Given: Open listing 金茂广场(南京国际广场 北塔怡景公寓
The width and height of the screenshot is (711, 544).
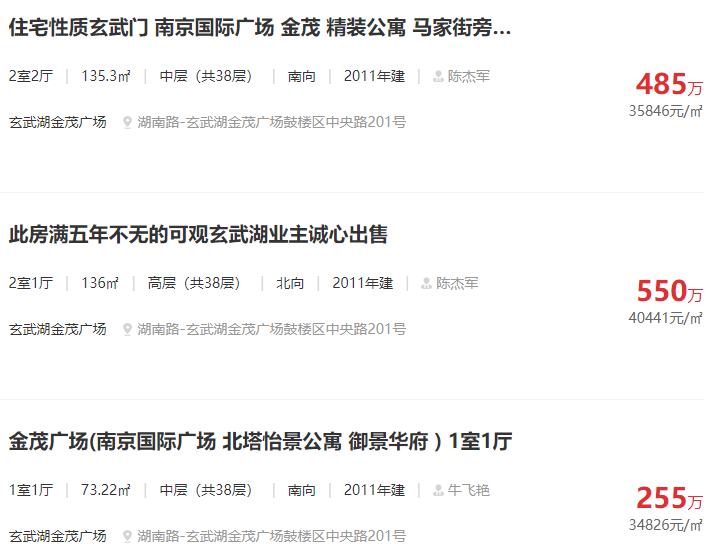Looking at the screenshot, I should click(261, 442).
